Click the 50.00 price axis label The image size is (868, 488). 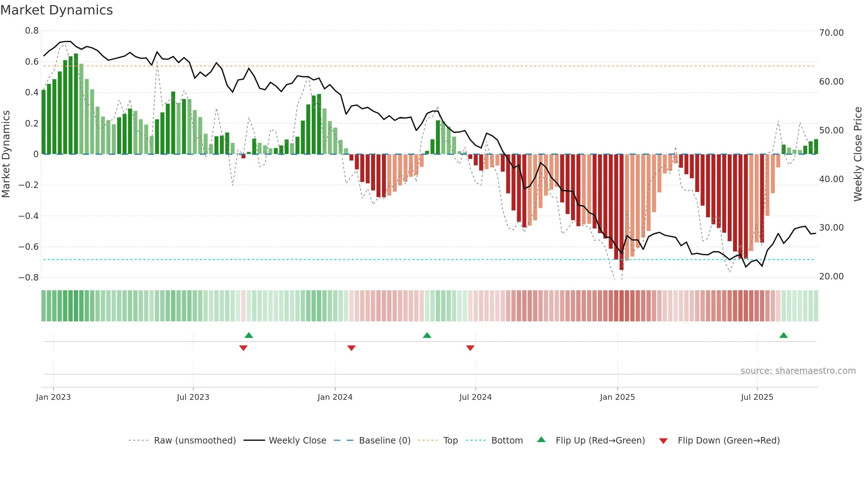tap(831, 130)
